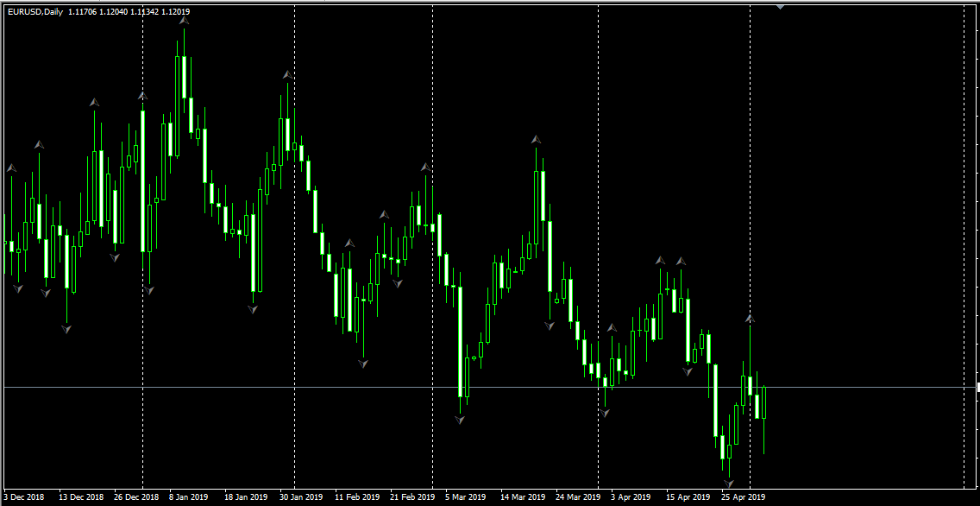The height and width of the screenshot is (506, 980).
Task: Select the 13 Dec 2018 date label
Action: pos(81,497)
